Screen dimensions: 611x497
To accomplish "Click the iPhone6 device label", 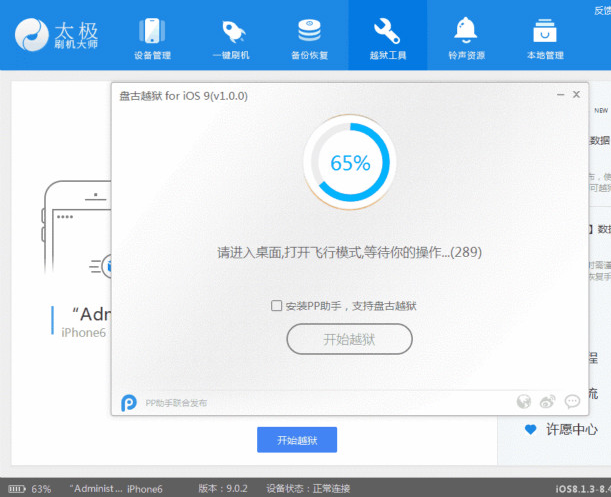I will click(83, 333).
